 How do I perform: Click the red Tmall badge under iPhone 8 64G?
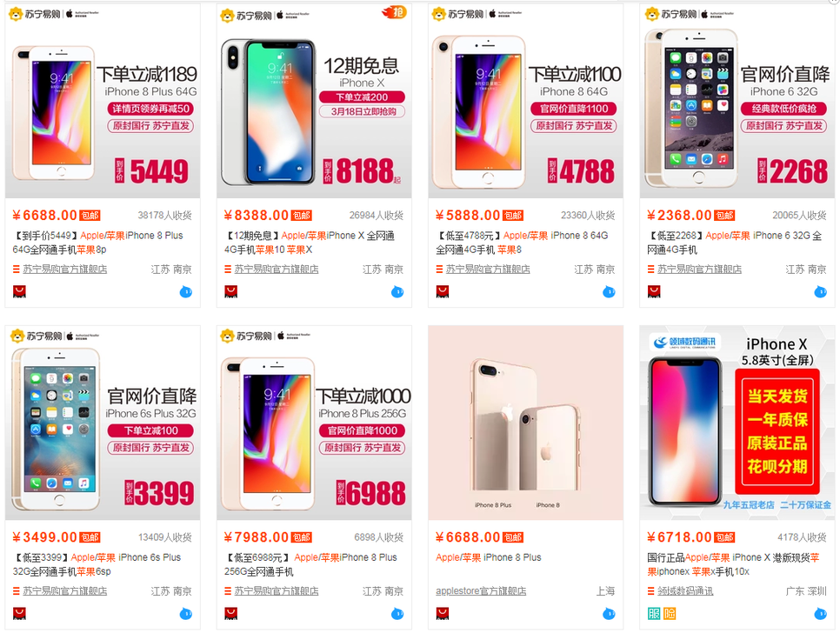[x=443, y=291]
